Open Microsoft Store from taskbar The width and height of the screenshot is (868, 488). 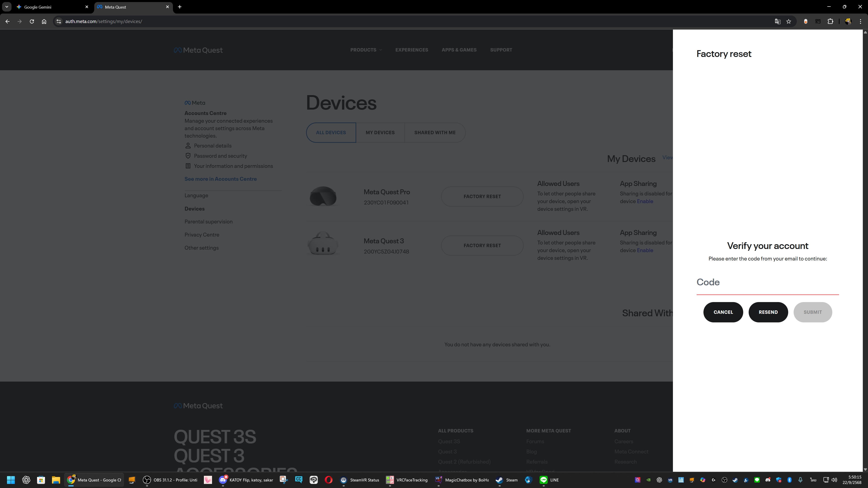pos(41,480)
